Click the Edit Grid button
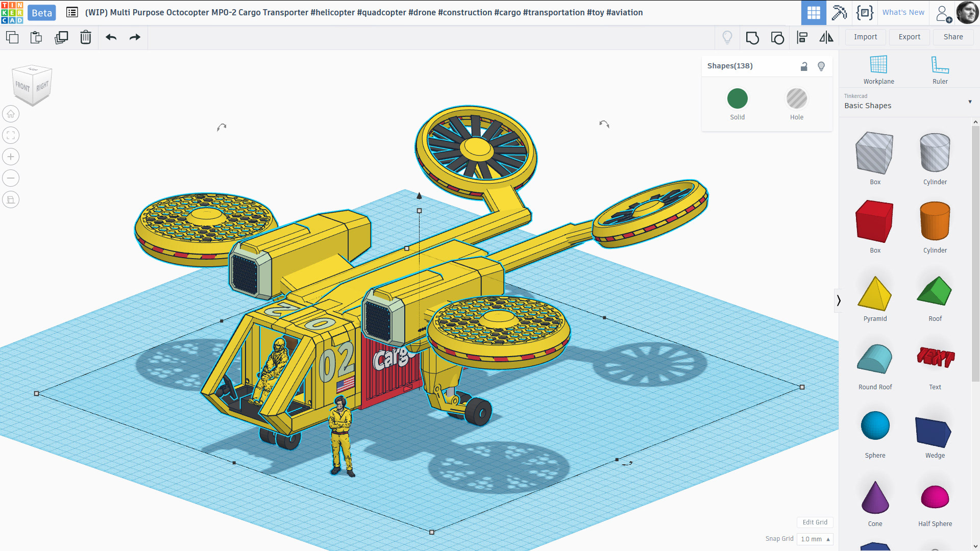Screen dimensions: 980x551 click(815, 522)
